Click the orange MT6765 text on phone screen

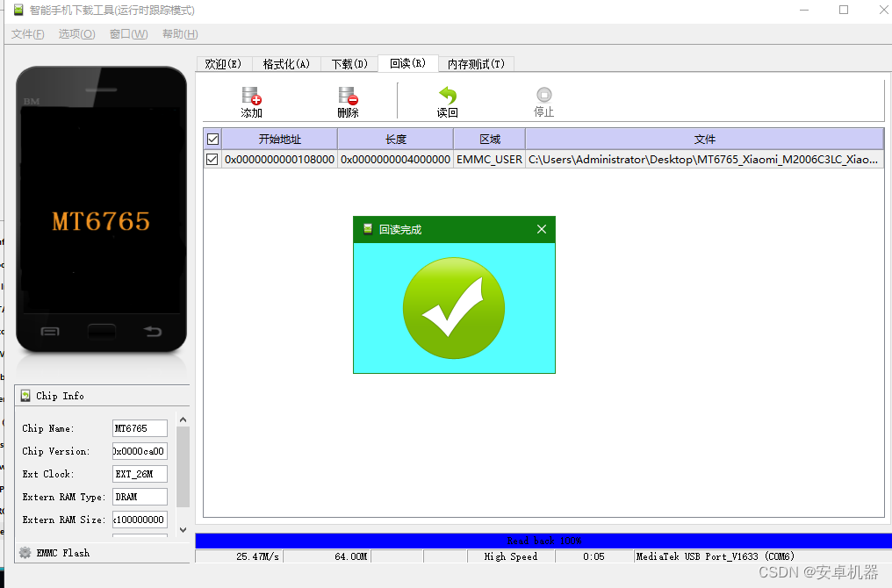click(x=101, y=221)
